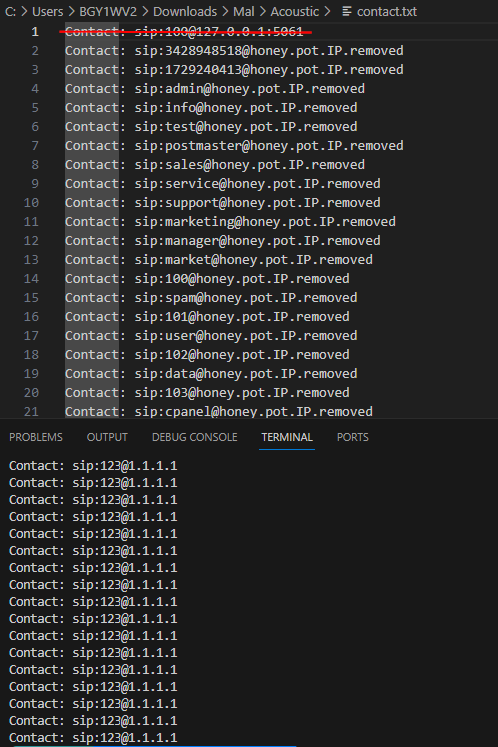
Task: Click the contact.txt file icon in breadcrumb
Action: click(x=347, y=11)
